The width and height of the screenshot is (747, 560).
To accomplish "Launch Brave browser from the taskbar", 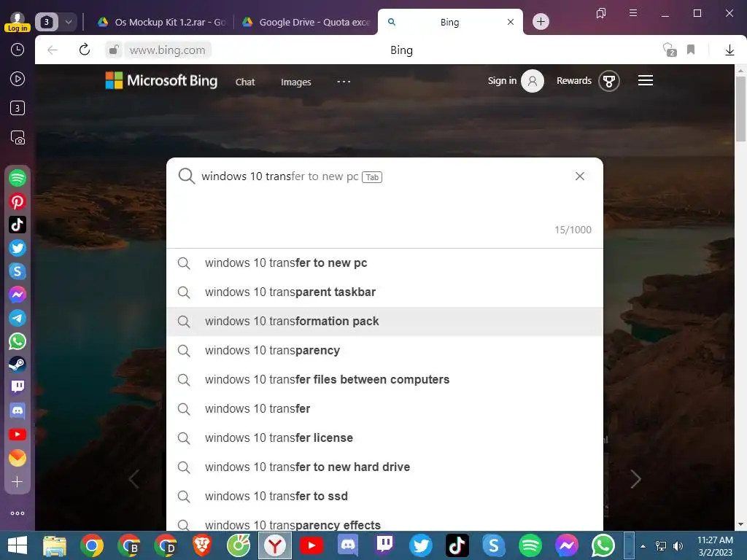I will [202, 545].
